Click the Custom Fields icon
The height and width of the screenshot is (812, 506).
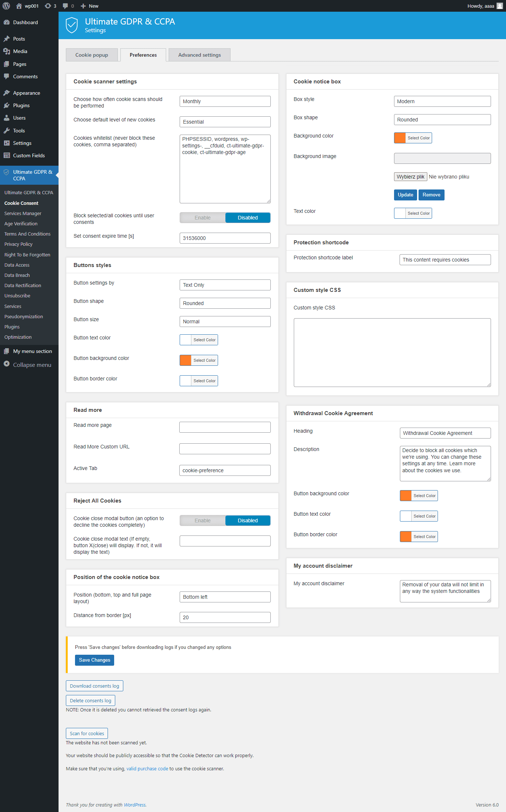(x=7, y=155)
